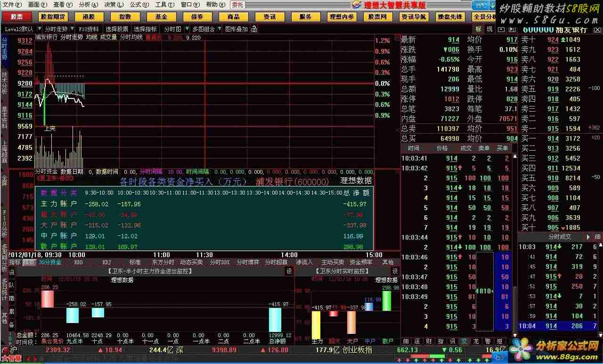Select the 全屏 vertical sidebar tab
The width and height of the screenshot is (603, 364).
coord(4,181)
